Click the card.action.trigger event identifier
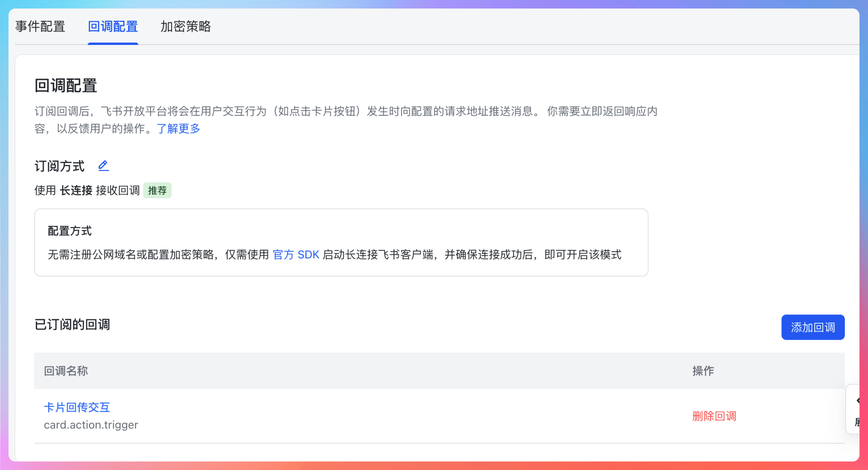Screen dimensions: 868x470 [91, 425]
